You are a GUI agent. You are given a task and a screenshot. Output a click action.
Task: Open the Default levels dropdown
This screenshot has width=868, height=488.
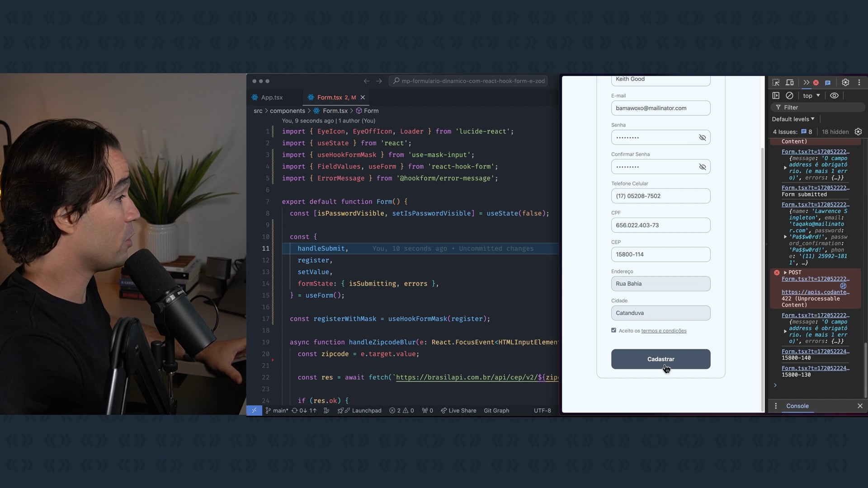point(793,119)
